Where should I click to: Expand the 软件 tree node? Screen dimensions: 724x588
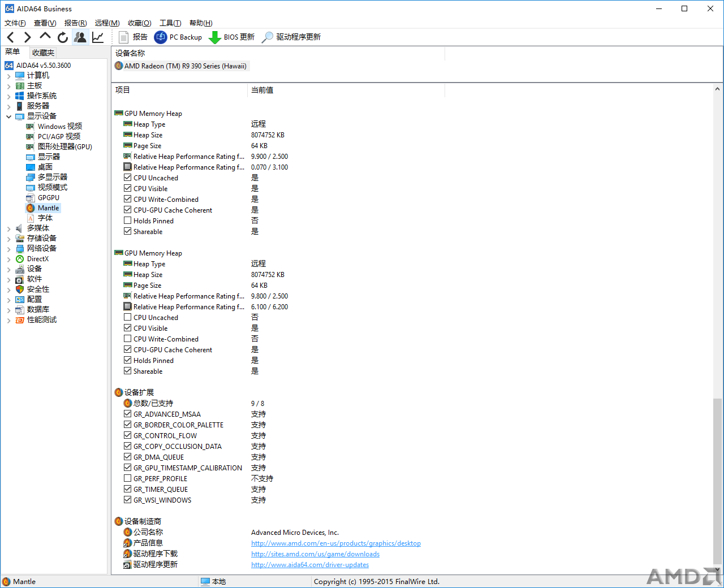8,279
